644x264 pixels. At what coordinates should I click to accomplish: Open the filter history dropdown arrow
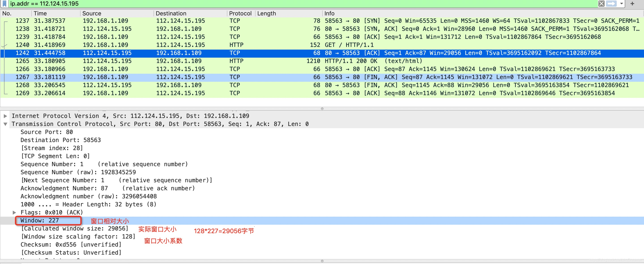[x=621, y=4]
